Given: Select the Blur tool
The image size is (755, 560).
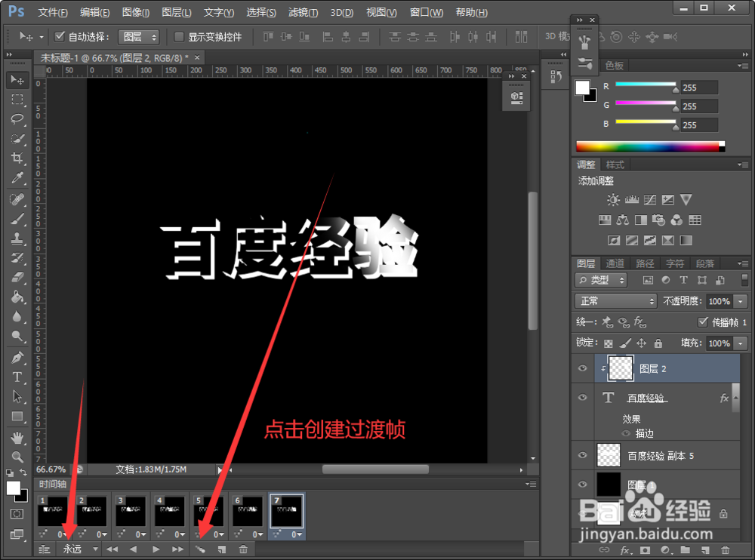Looking at the screenshot, I should point(17,316).
